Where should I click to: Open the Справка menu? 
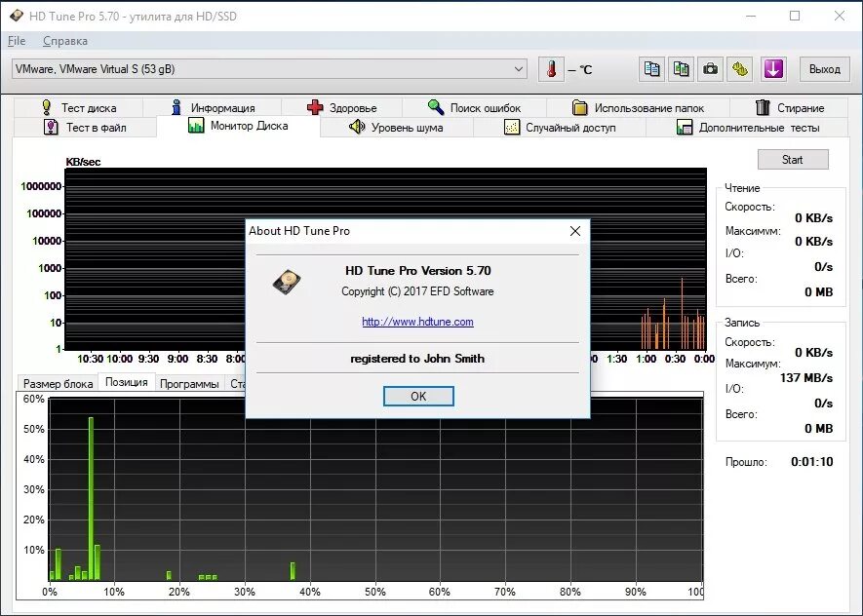tap(65, 41)
